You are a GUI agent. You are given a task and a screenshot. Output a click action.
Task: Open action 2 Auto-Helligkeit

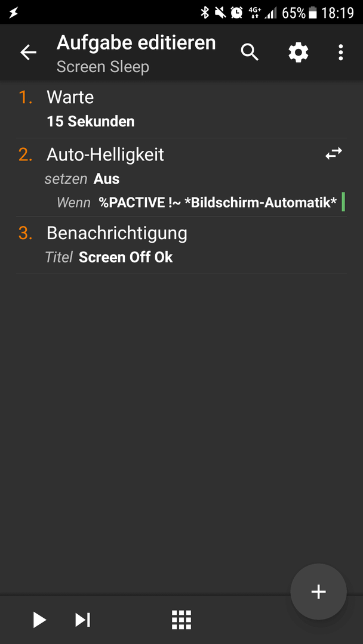tap(181, 178)
